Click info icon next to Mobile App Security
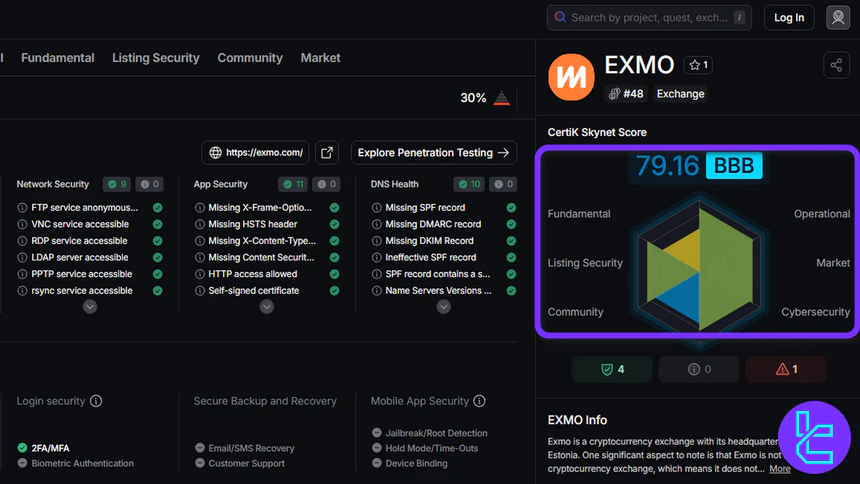The height and width of the screenshot is (484, 860). point(479,401)
